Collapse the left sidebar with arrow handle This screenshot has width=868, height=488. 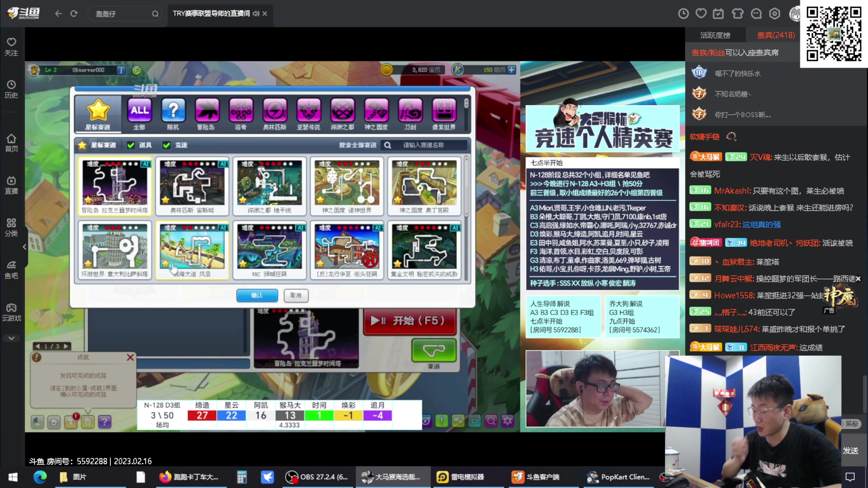pos(24,247)
